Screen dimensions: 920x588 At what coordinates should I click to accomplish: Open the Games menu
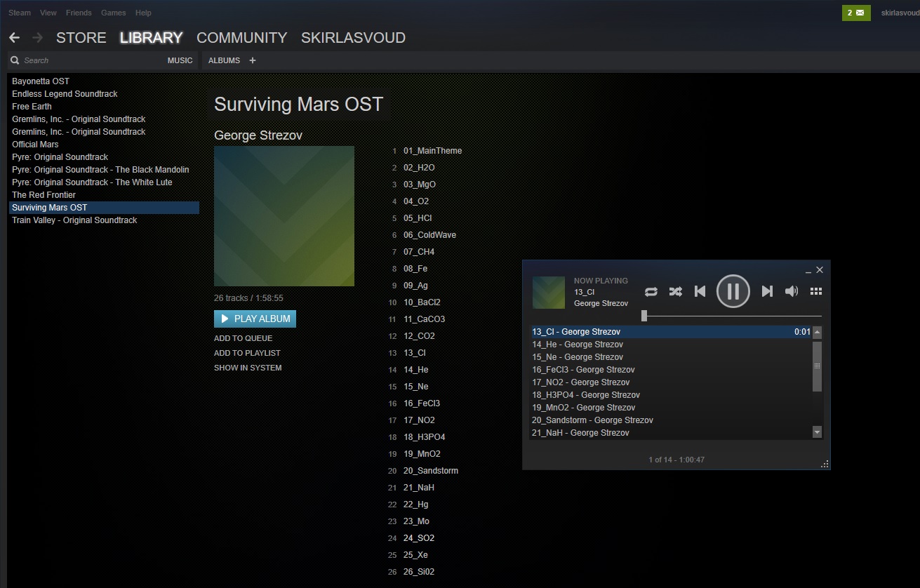click(x=114, y=13)
